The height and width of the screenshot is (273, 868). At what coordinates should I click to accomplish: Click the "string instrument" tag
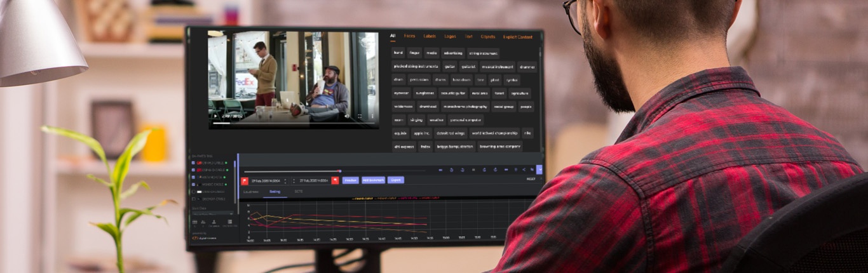[483, 53]
